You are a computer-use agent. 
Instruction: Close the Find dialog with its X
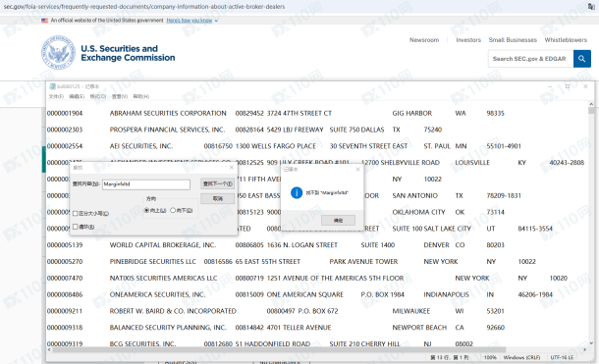tap(232, 168)
